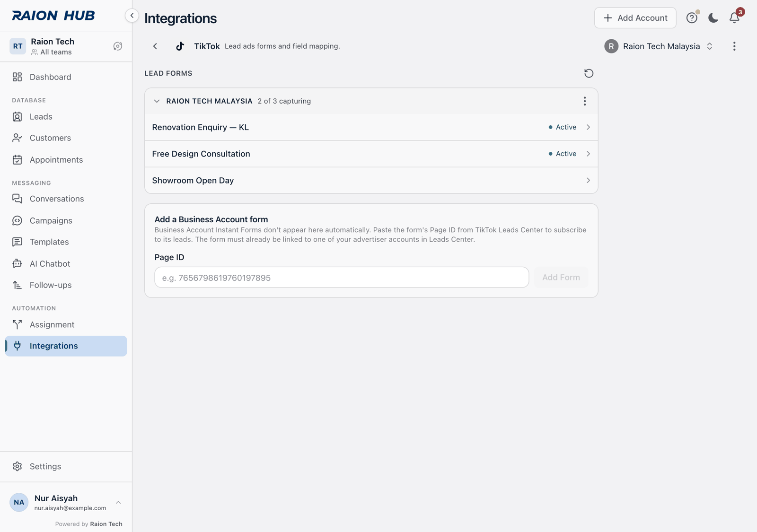Open the Dashboard page
Screen dimensions: 757x532
point(66,77)
